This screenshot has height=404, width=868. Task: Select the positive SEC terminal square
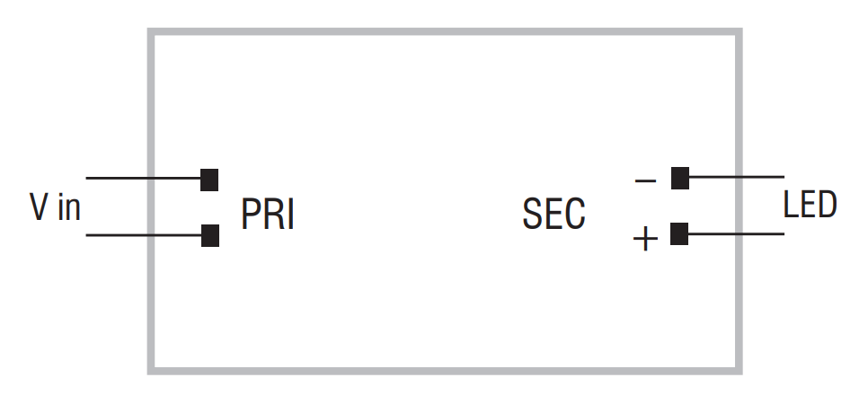point(679,233)
